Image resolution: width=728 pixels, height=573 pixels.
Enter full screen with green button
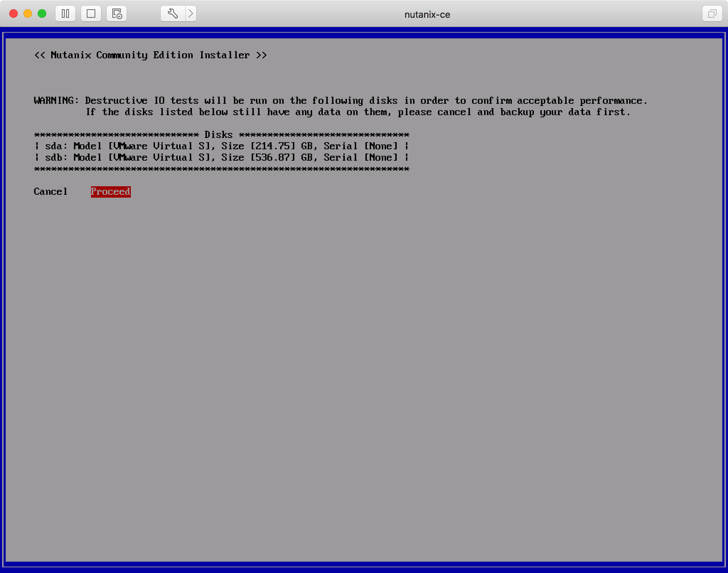42,14
